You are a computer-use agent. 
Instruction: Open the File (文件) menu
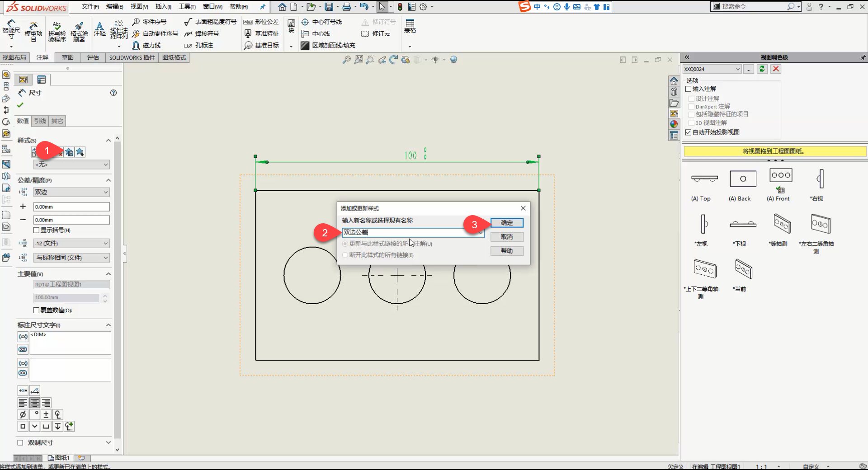pos(90,7)
